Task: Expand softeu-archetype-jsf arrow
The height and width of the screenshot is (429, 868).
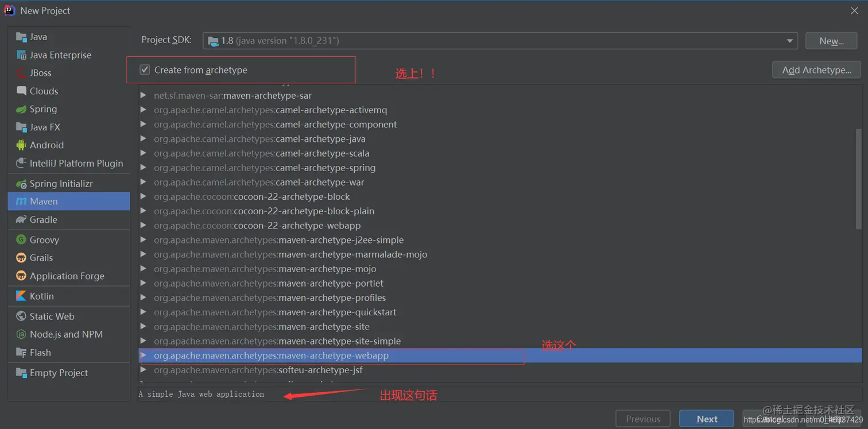Action: point(144,370)
